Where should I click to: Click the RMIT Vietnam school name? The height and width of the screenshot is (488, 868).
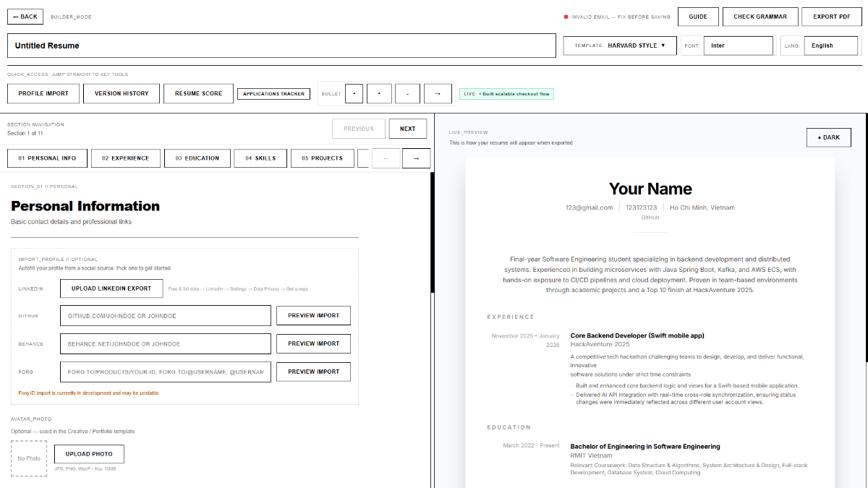(x=591, y=455)
